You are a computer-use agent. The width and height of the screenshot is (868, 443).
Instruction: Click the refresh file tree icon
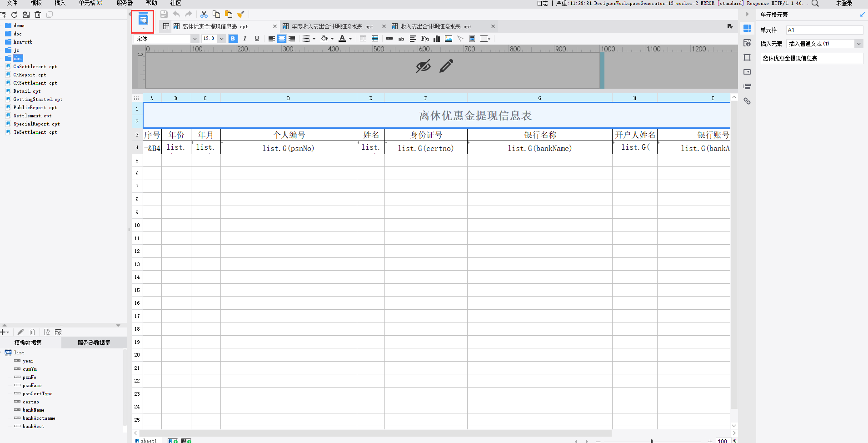click(14, 15)
